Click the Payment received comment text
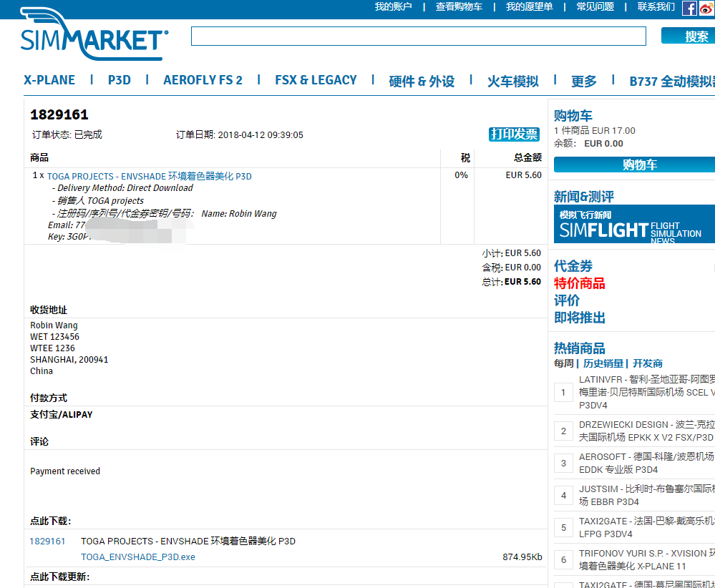Viewport: 715px width, 588px height. [x=65, y=471]
